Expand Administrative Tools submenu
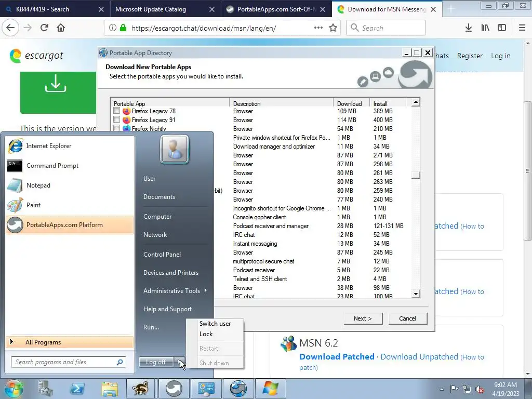This screenshot has width=532, height=399. (x=175, y=291)
